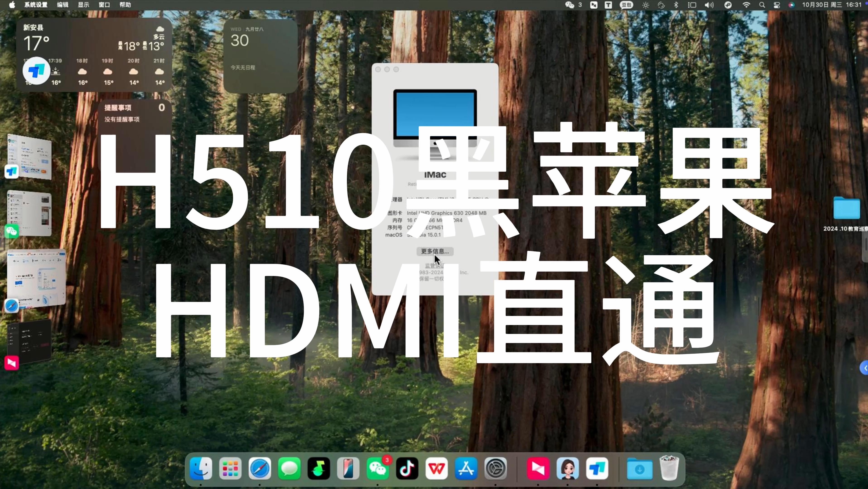Open WPS Office from the Dock
Viewport: 868px width, 489px height.
tap(437, 468)
